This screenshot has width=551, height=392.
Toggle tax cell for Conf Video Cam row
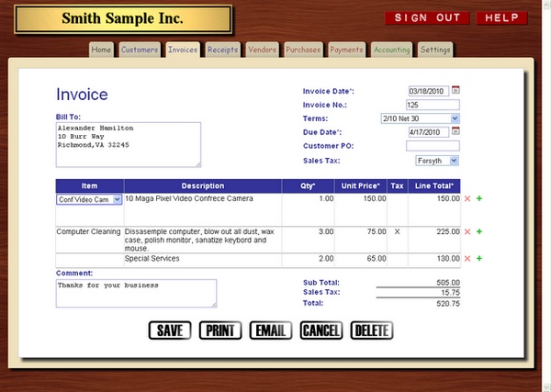point(398,209)
